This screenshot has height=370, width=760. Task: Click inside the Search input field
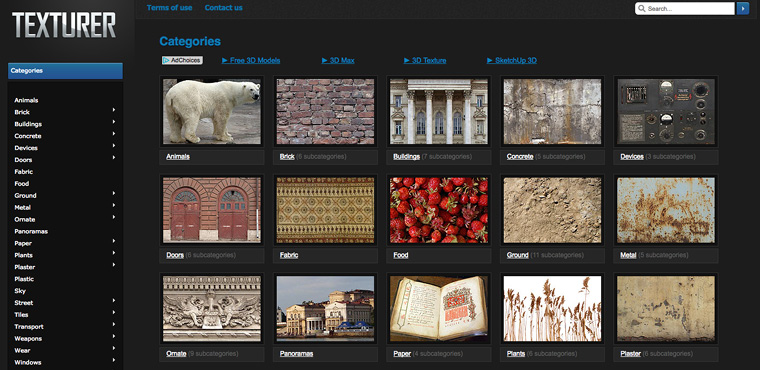coord(684,9)
